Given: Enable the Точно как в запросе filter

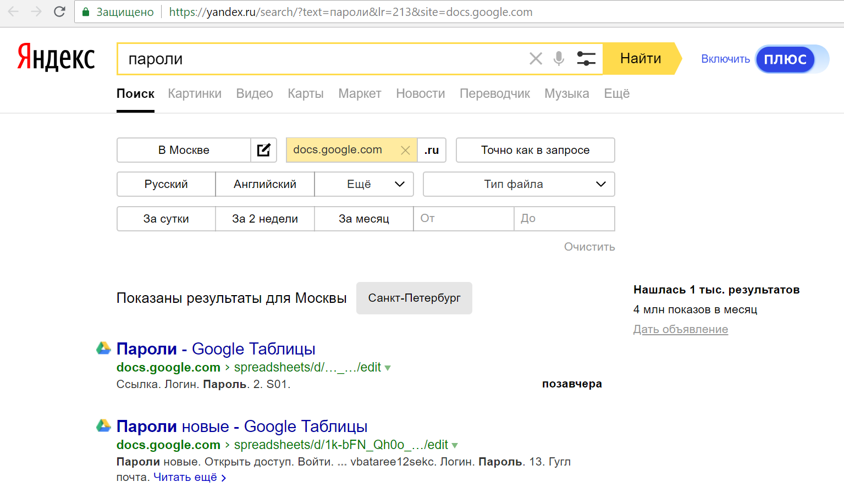Looking at the screenshot, I should click(x=535, y=150).
